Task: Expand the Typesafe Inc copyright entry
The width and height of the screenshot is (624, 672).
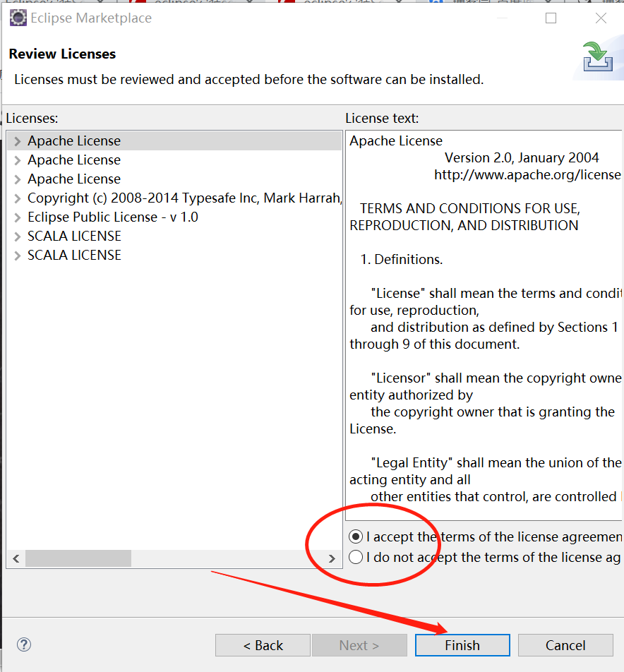Action: coord(18,198)
